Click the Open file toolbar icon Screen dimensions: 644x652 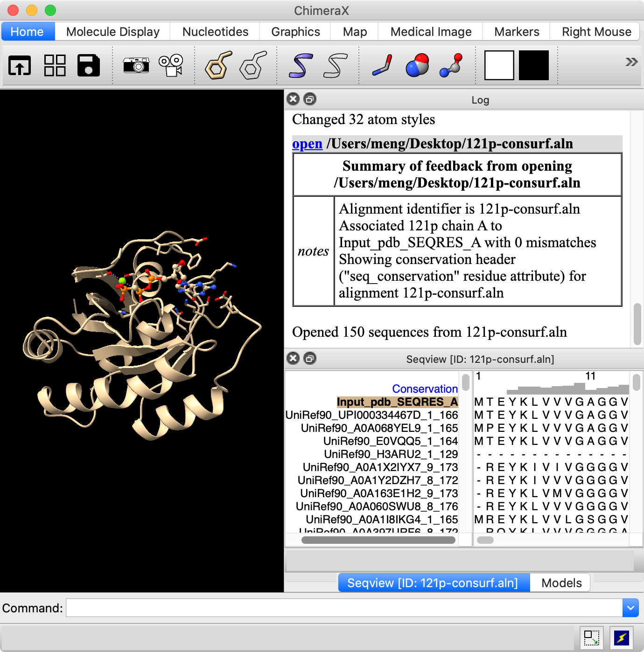coord(20,65)
